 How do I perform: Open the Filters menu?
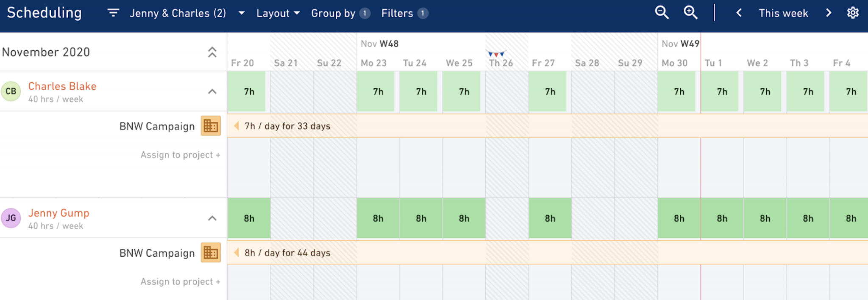pyautogui.click(x=405, y=13)
